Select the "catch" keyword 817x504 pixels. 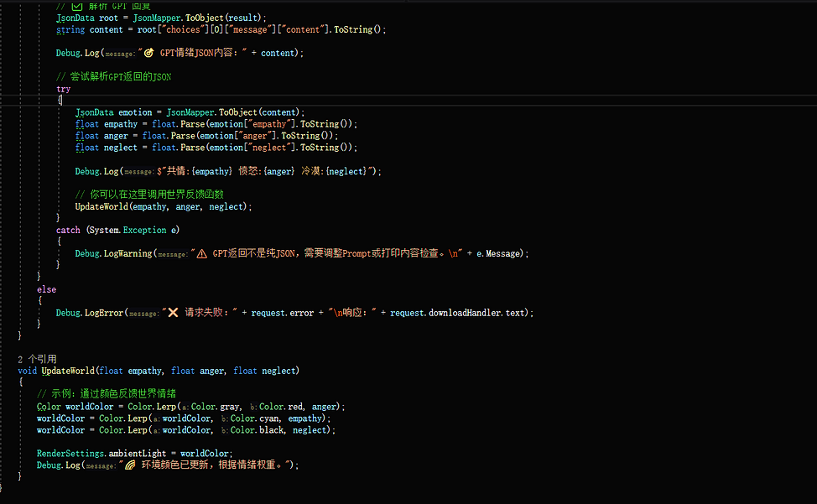click(68, 230)
